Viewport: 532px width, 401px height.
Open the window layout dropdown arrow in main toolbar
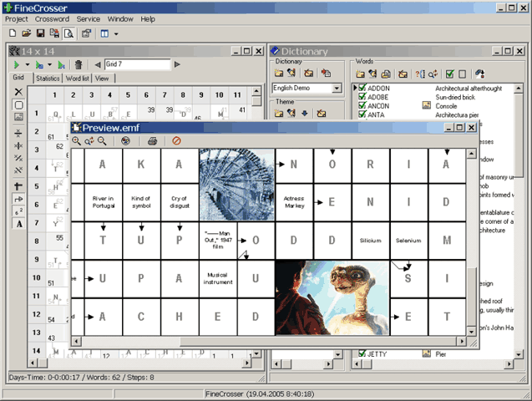[x=115, y=33]
